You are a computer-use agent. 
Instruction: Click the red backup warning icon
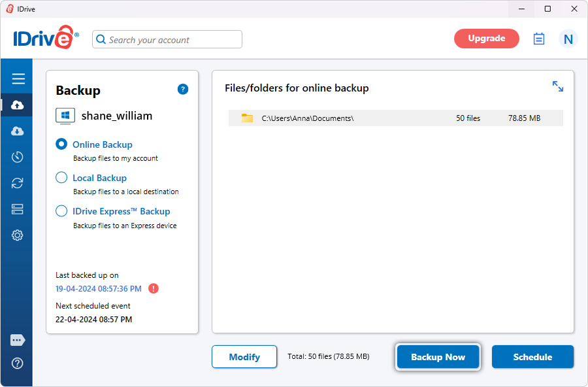(154, 288)
